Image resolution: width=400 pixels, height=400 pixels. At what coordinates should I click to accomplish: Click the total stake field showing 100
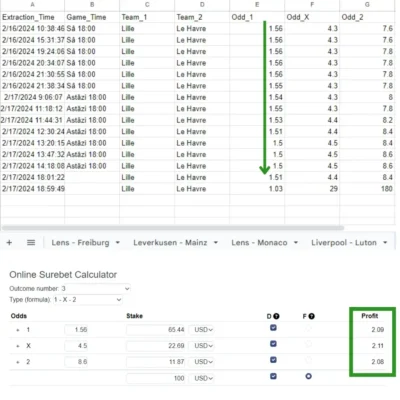point(156,378)
